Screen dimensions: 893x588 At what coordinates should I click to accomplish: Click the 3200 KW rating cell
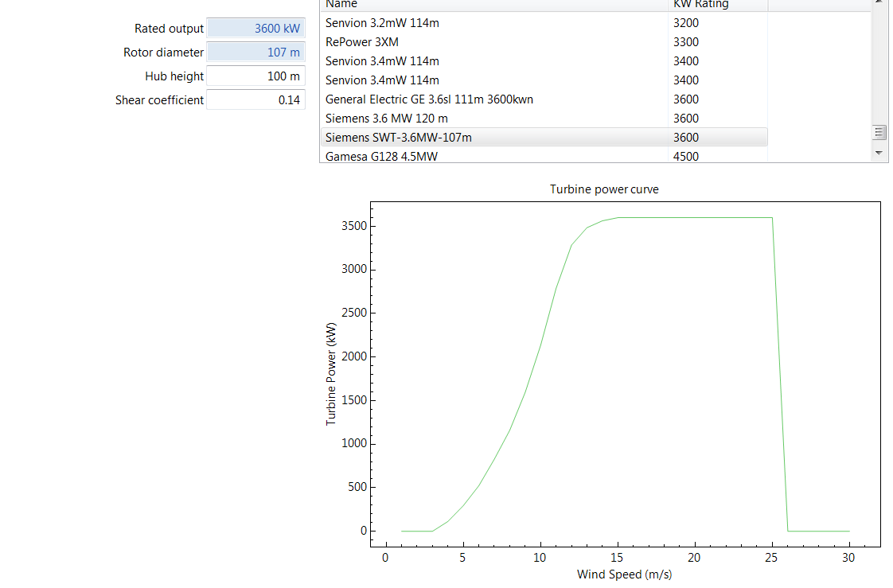click(686, 23)
